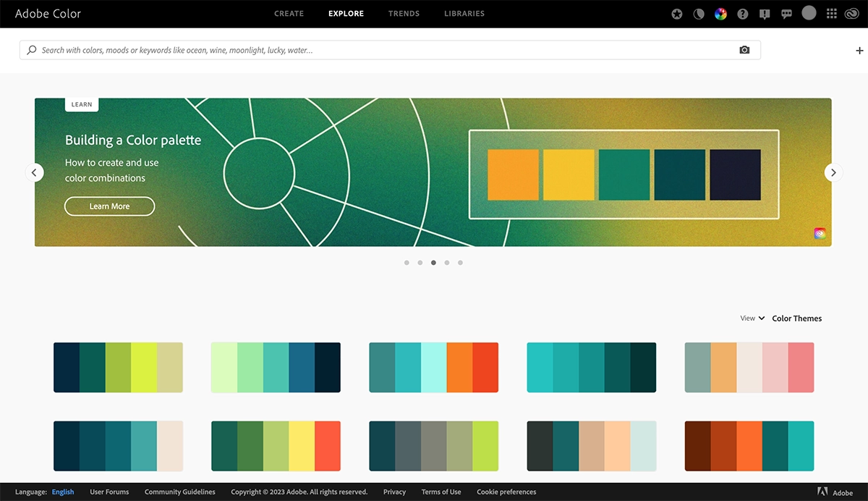Open the chat bubble icon
This screenshot has height=501, width=868.
pyautogui.click(x=787, y=14)
